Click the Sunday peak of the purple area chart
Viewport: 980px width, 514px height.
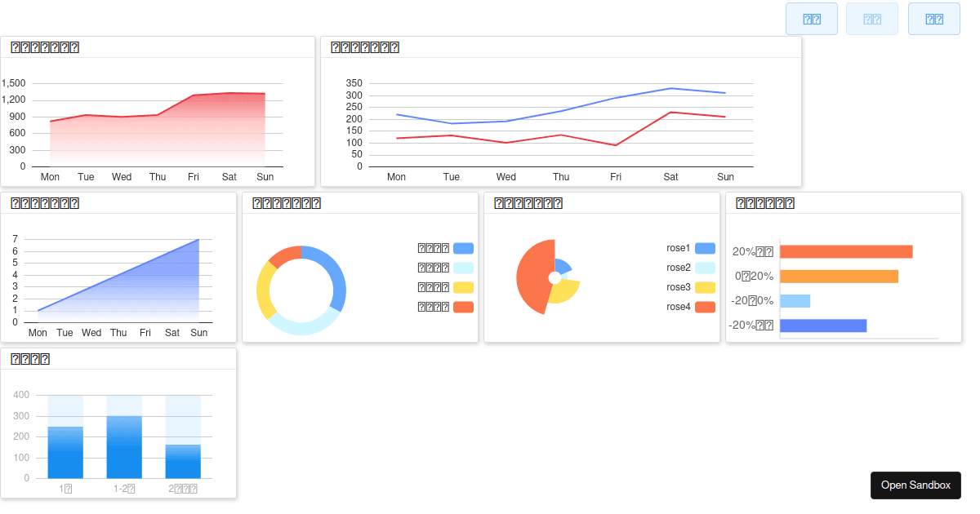pyautogui.click(x=198, y=241)
